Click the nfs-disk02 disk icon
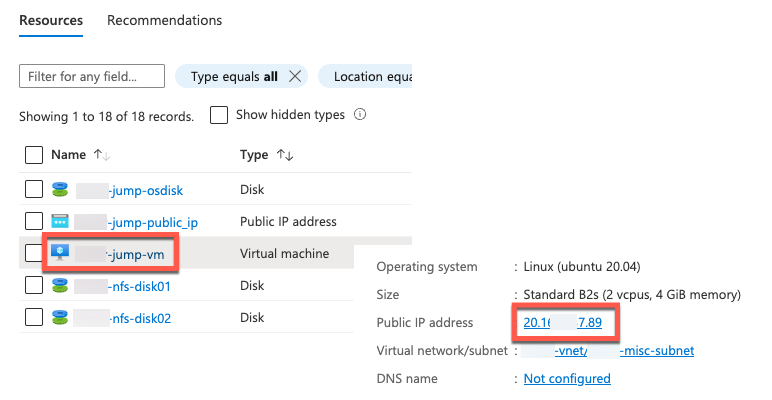The image size is (772, 400). click(60, 318)
